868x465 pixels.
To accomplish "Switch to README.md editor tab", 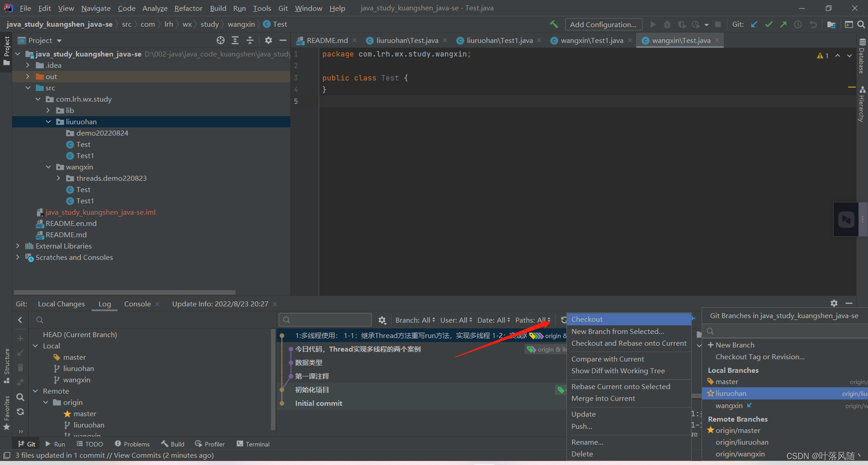I will pyautogui.click(x=327, y=40).
